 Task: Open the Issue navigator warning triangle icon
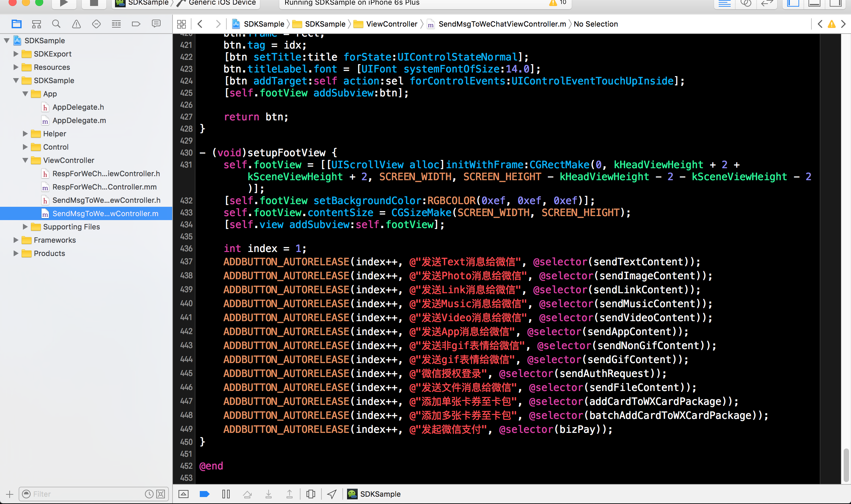76,24
